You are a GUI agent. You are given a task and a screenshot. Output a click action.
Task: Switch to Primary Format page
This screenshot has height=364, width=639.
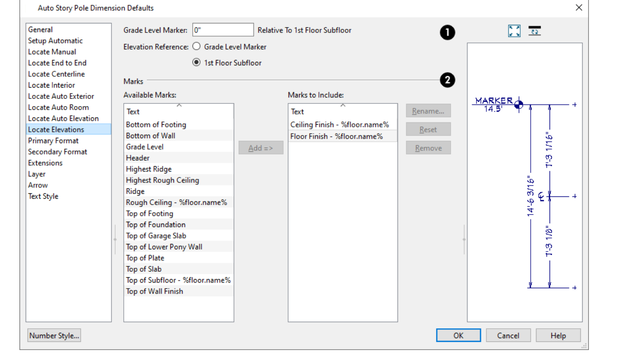[x=53, y=140]
